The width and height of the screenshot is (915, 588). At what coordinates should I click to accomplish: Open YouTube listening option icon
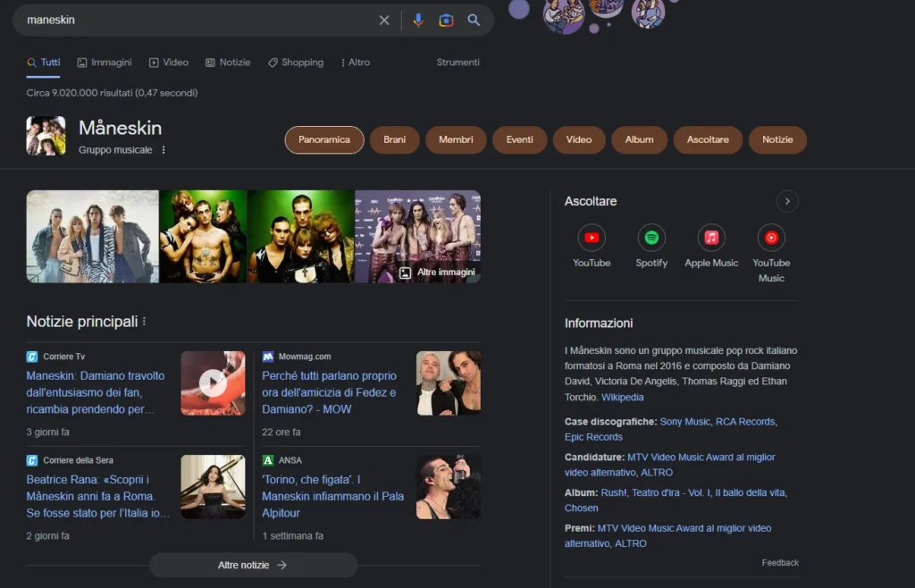[x=592, y=238]
